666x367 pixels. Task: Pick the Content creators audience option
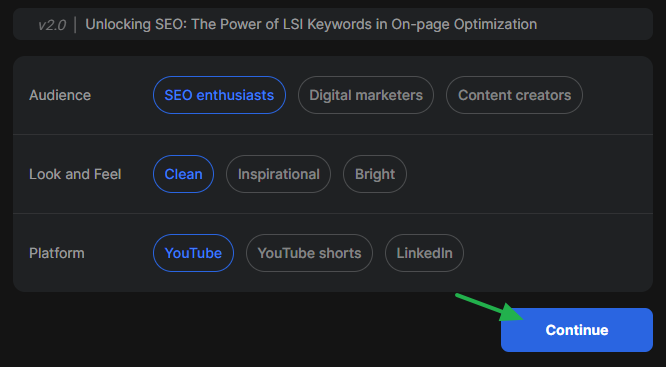click(514, 95)
